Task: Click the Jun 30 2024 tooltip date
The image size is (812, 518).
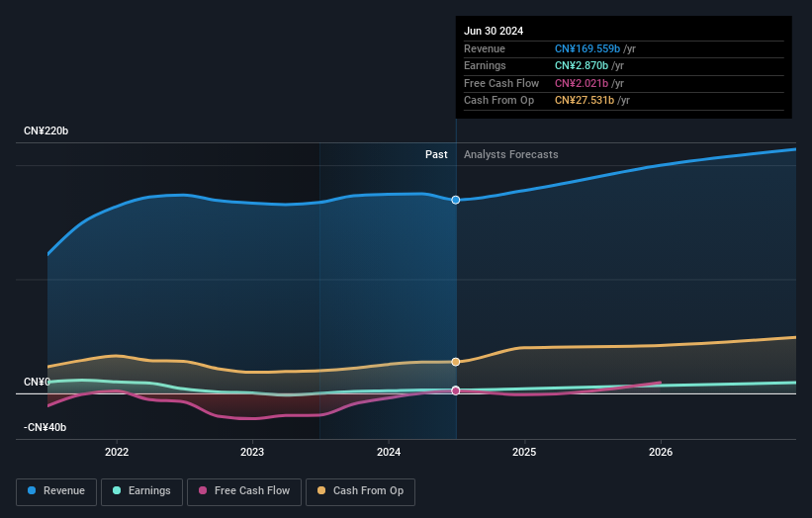Action: point(494,31)
